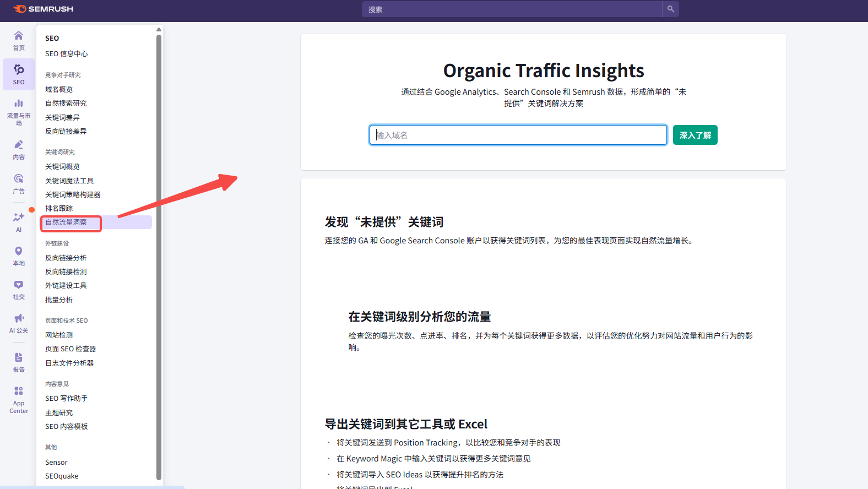Click the 竞争对手研究 section label
Viewport: 868px width, 489px height.
coord(63,75)
